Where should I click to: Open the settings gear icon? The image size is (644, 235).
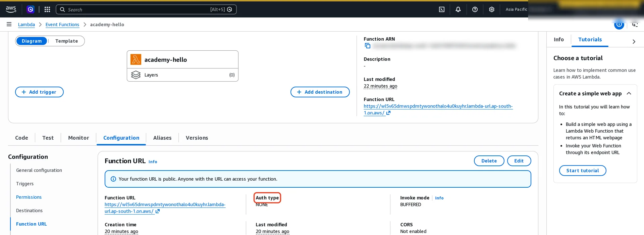tap(492, 9)
